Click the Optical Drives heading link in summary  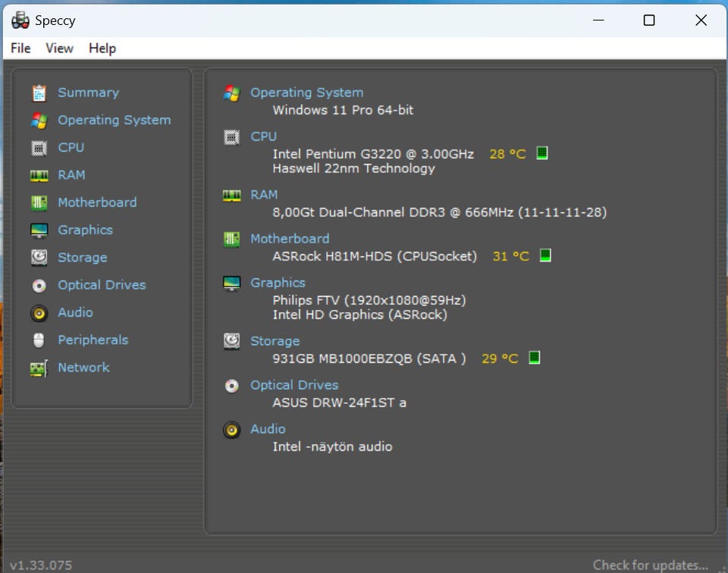[294, 385]
